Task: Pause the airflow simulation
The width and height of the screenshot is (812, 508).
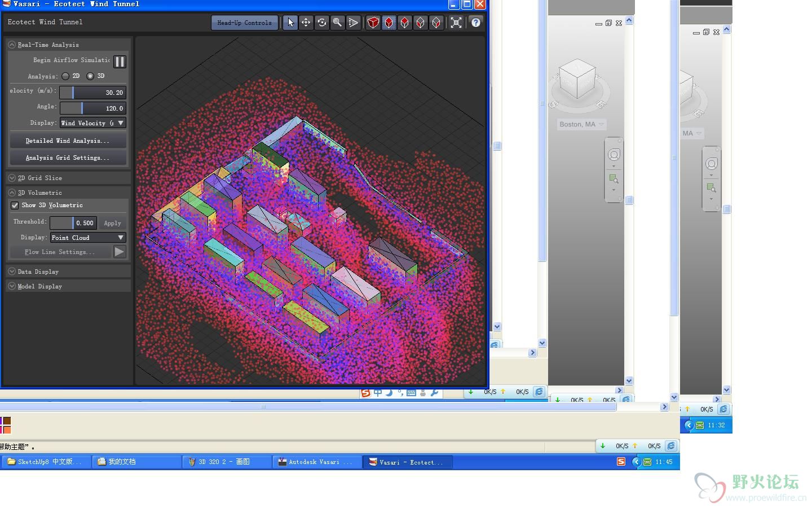Action: pos(120,62)
